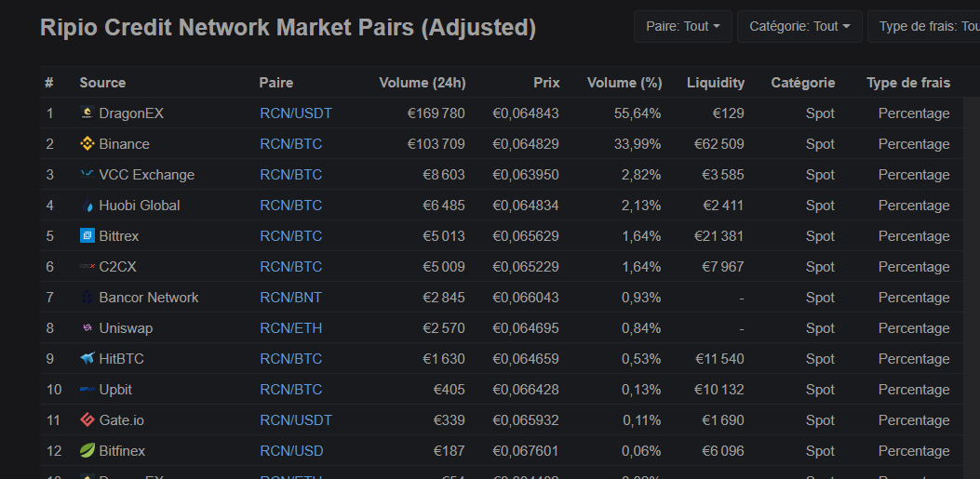This screenshot has width=980, height=479.
Task: Click the HitBTC logo icon
Action: 87,359
